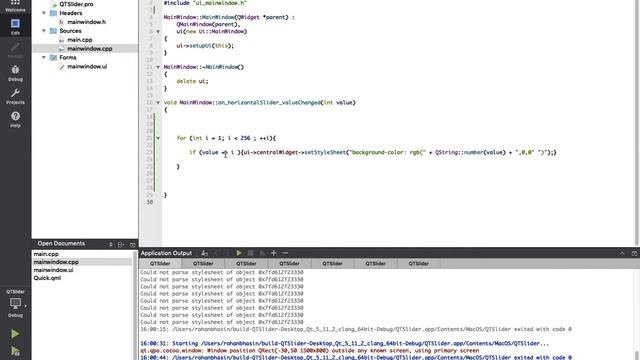Open the Design mode in the sidebar
The image size is (640, 360).
point(15,50)
